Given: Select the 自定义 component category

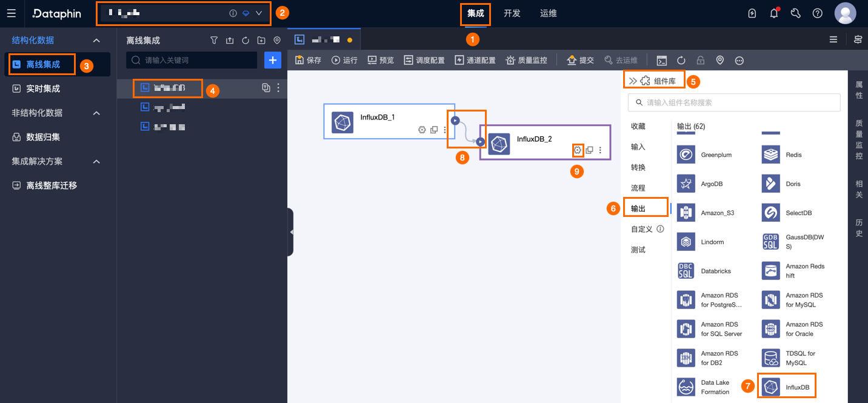Looking at the screenshot, I should coord(642,229).
